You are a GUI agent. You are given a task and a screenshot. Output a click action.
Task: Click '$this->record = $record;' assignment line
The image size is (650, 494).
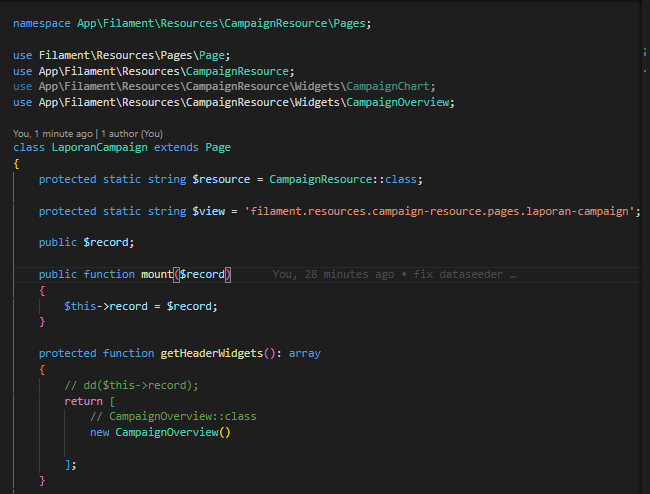point(141,306)
